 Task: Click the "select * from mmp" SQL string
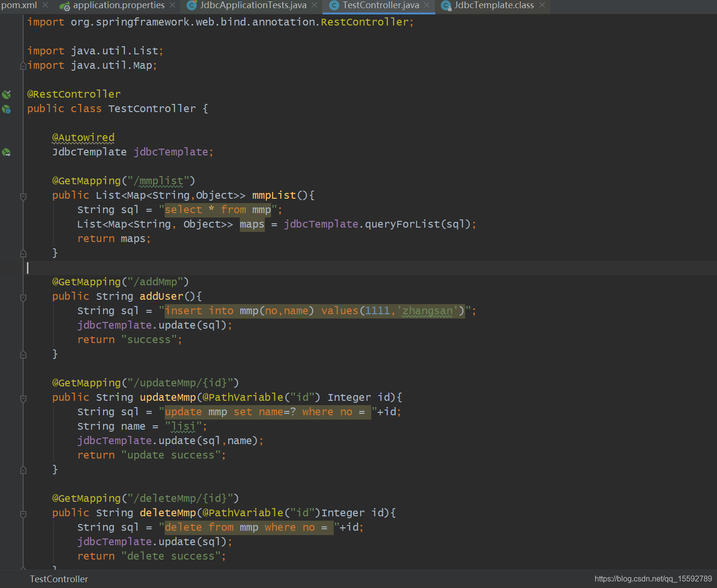(218, 210)
